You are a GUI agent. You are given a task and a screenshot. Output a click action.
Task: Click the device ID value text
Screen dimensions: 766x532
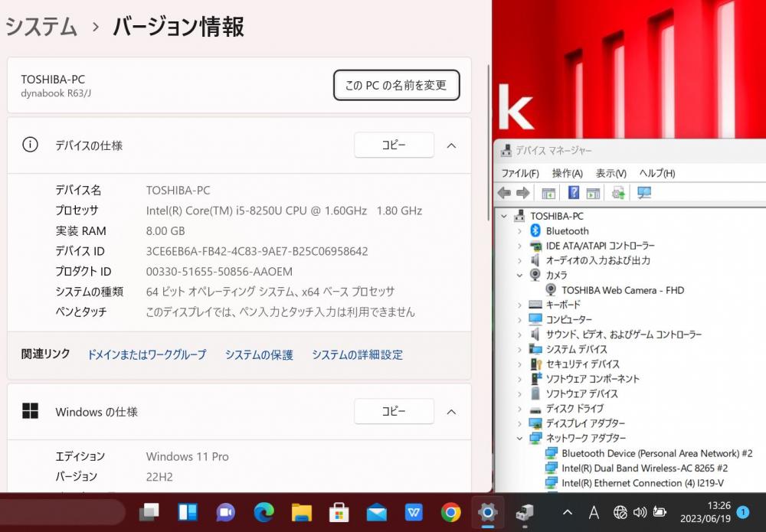coord(257,251)
